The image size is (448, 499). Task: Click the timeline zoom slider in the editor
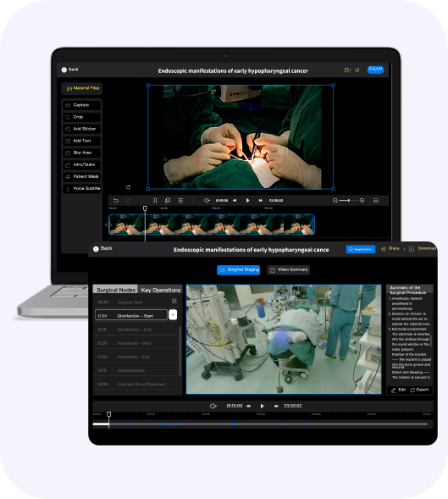pyautogui.click(x=348, y=200)
